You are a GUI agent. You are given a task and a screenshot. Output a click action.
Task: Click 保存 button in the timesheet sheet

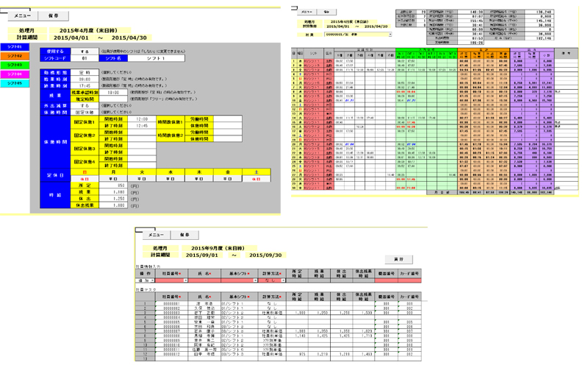[x=326, y=12]
